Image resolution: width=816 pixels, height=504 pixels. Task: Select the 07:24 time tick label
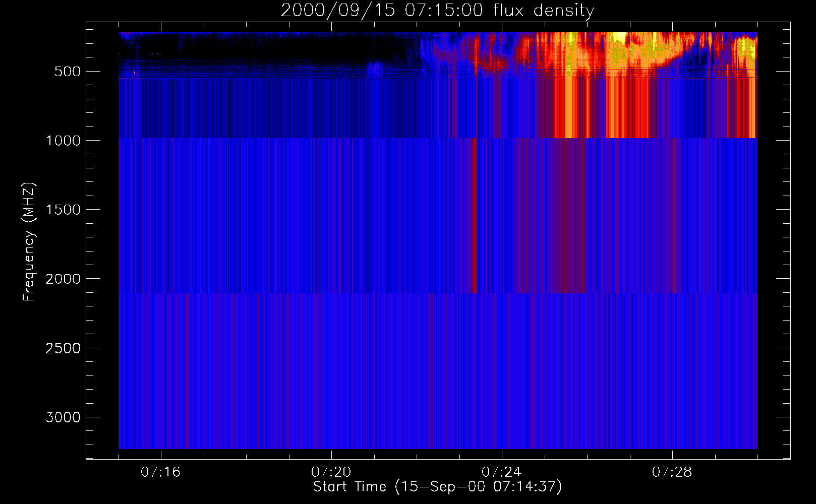click(x=501, y=472)
